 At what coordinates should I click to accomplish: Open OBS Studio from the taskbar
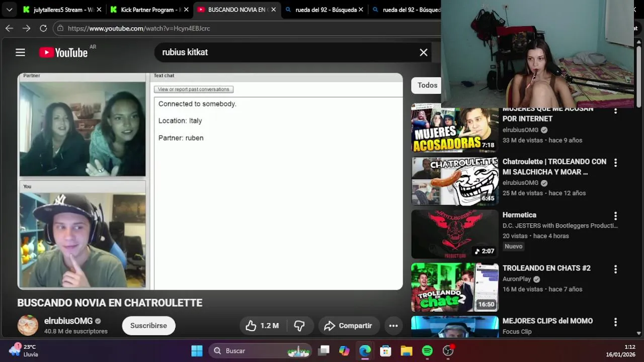[448, 350]
